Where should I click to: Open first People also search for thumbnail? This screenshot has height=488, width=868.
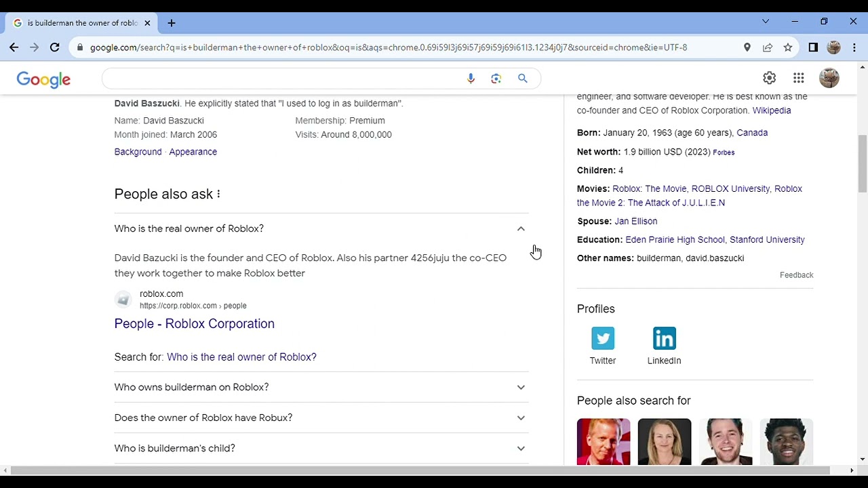(x=604, y=442)
